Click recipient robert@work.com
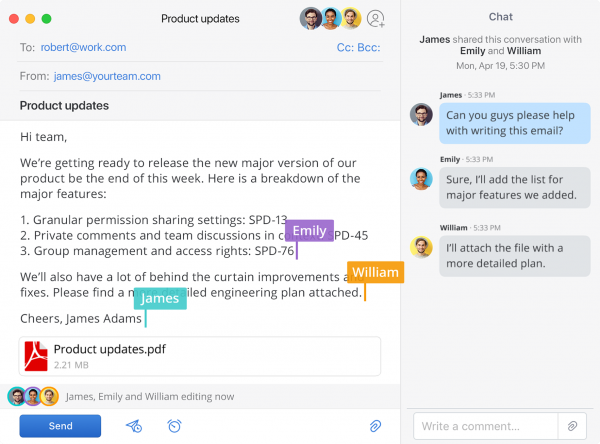Image resolution: width=600 pixels, height=444 pixels. (83, 47)
